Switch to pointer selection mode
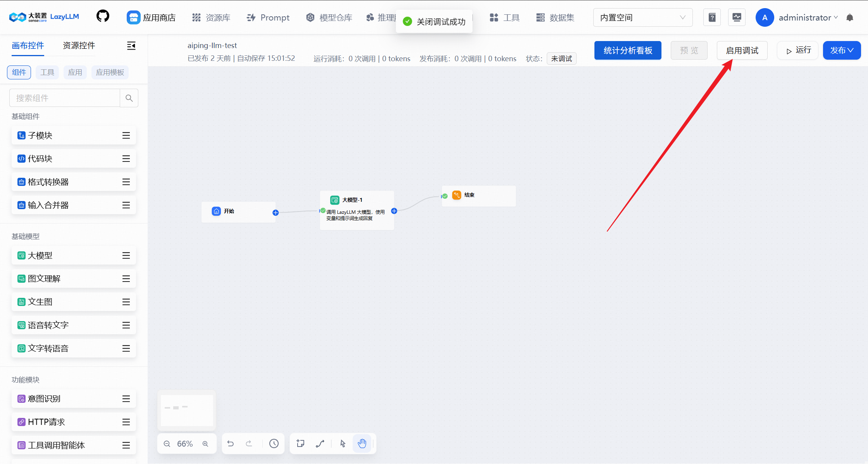Screen dimensions: 868x464 pos(343,443)
